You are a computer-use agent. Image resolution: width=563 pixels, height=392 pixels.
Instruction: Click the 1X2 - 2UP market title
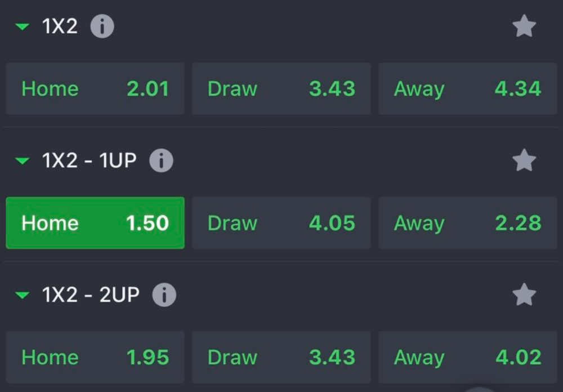[x=91, y=295]
